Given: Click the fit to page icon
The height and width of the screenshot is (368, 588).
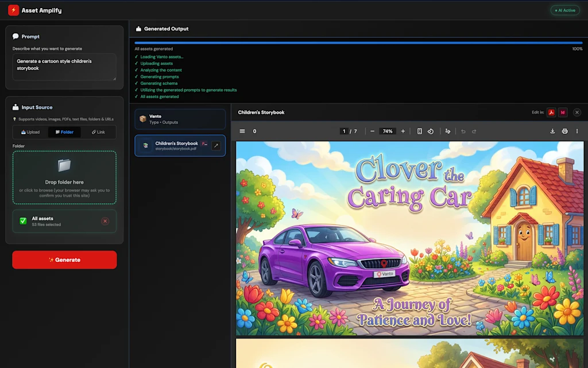Looking at the screenshot, I should [x=419, y=131].
